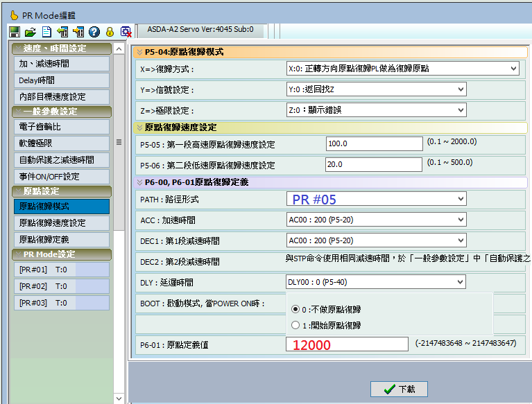Click the orange arrow servo transfer icon

(x=78, y=31)
